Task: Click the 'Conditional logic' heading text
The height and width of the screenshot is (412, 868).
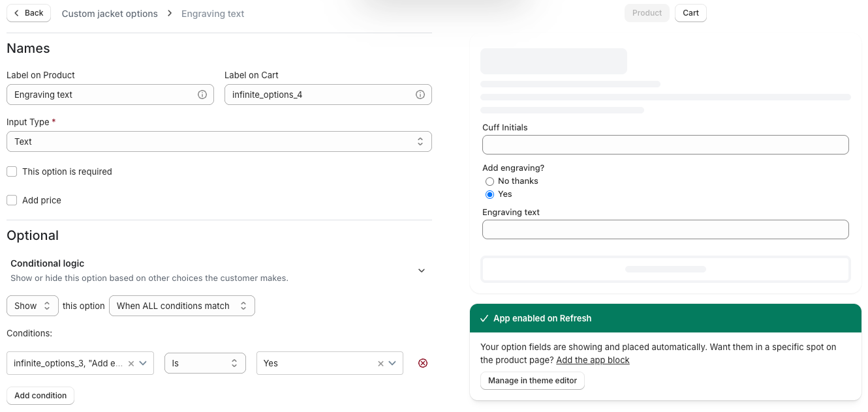Action: pyautogui.click(x=48, y=263)
